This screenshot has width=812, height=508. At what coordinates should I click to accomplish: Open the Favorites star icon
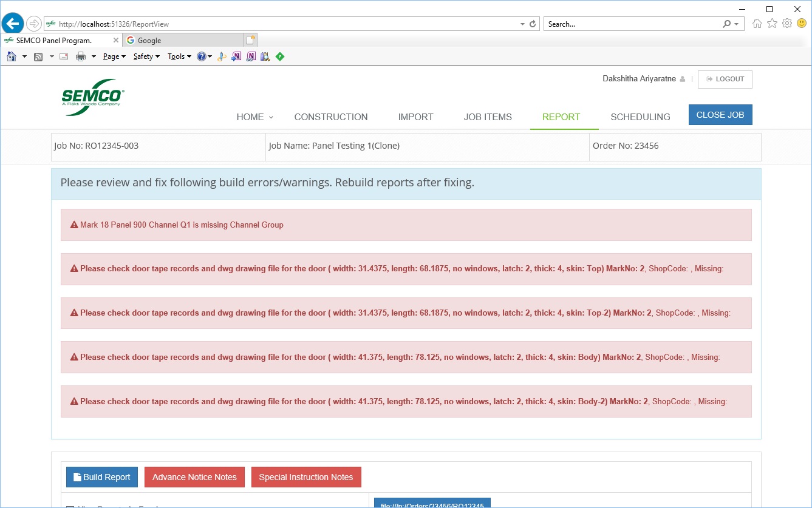[x=772, y=24]
